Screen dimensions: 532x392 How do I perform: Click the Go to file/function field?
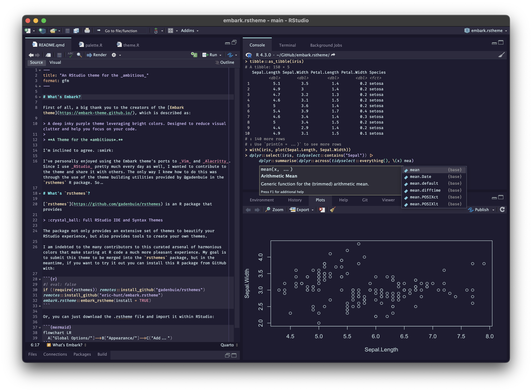(x=121, y=31)
